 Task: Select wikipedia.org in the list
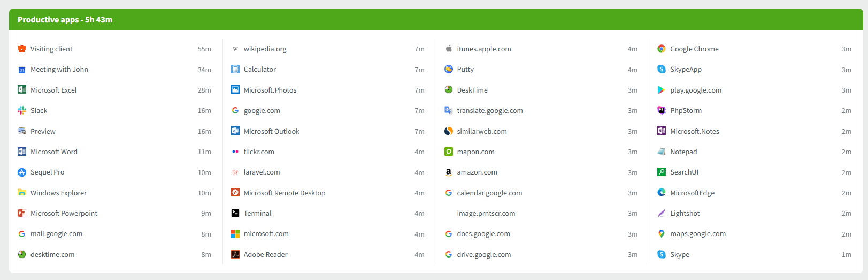(x=265, y=49)
